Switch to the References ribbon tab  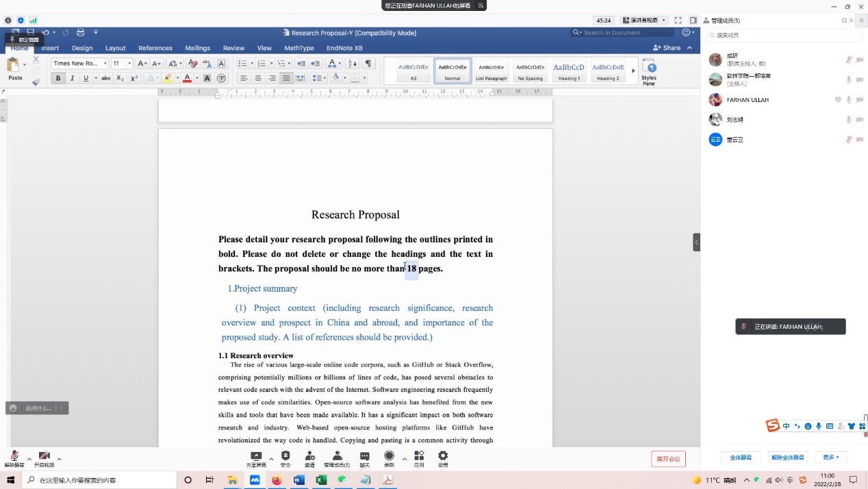tap(155, 48)
